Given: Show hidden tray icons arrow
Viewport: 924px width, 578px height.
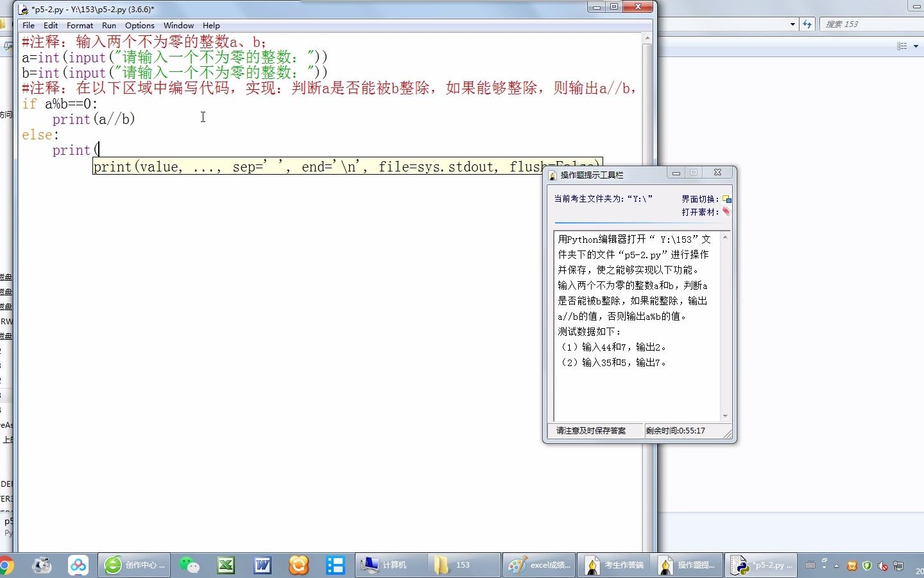Looking at the screenshot, I should point(836,566).
